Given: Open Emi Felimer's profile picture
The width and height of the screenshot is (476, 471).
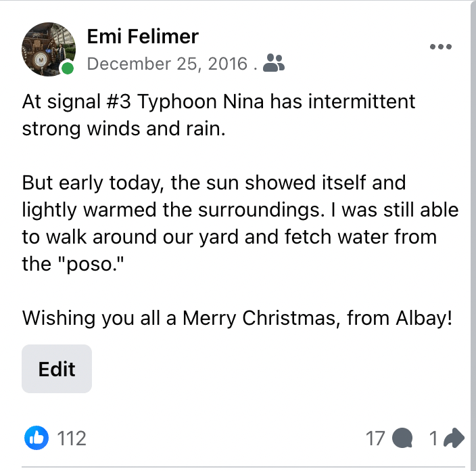Looking at the screenshot, I should (48, 48).
